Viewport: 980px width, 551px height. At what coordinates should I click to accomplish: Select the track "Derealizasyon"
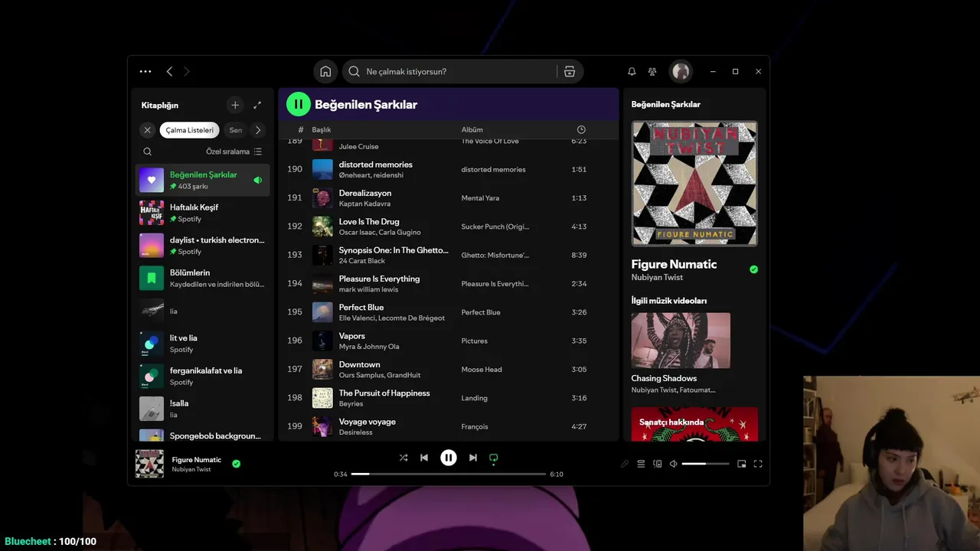(x=365, y=193)
